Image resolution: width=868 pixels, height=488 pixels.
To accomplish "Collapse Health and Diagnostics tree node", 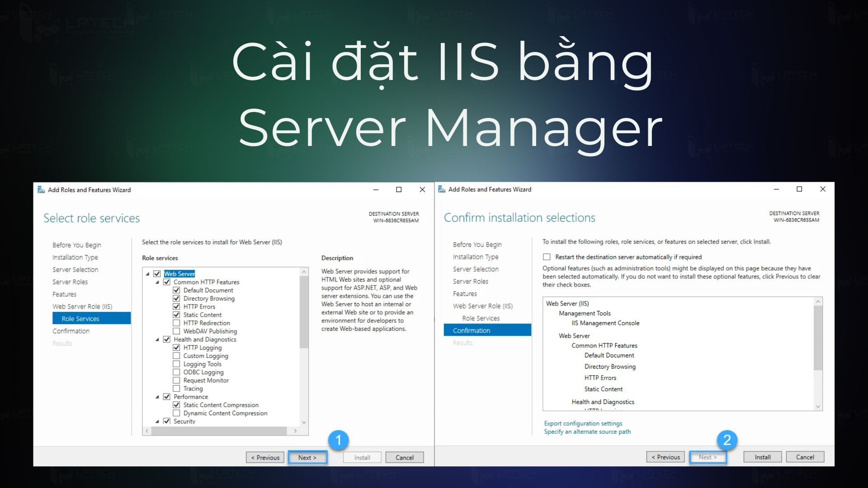I will pyautogui.click(x=157, y=339).
